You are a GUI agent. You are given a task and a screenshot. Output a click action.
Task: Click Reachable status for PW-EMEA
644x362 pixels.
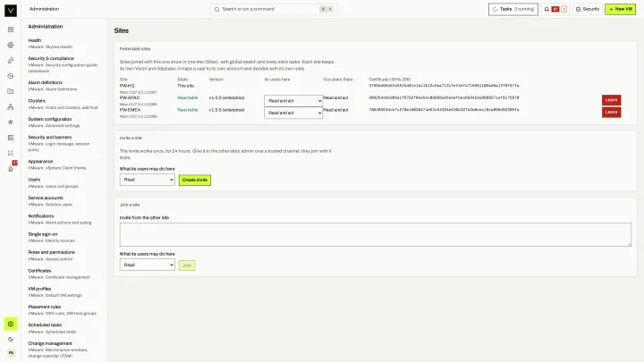click(187, 110)
